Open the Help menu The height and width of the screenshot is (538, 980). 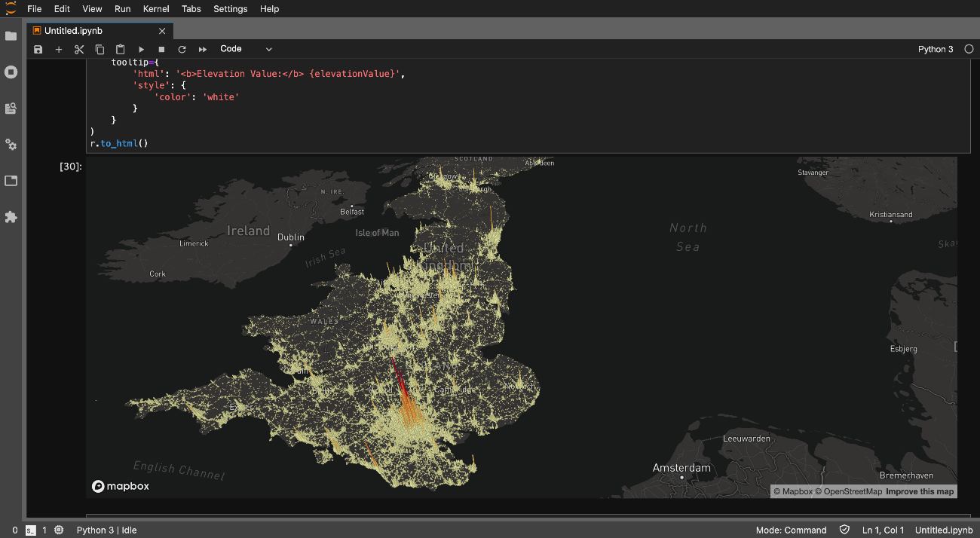click(x=269, y=9)
